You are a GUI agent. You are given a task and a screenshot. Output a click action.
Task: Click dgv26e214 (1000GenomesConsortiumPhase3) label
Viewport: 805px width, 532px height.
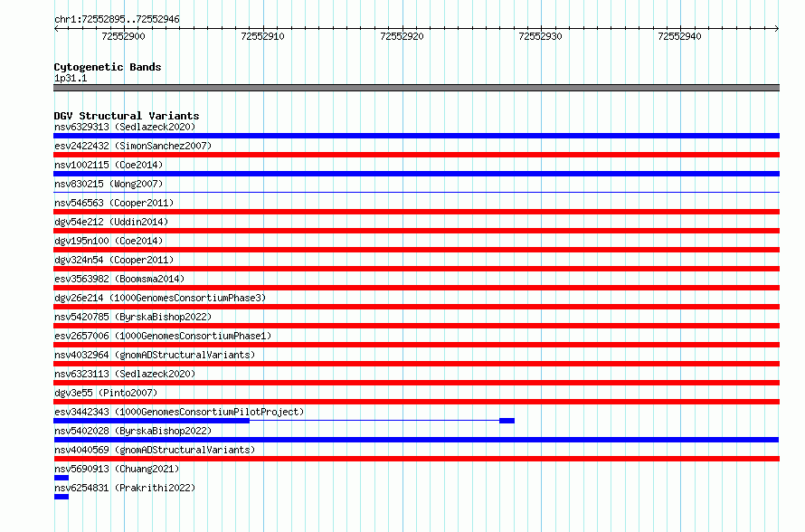click(160, 298)
